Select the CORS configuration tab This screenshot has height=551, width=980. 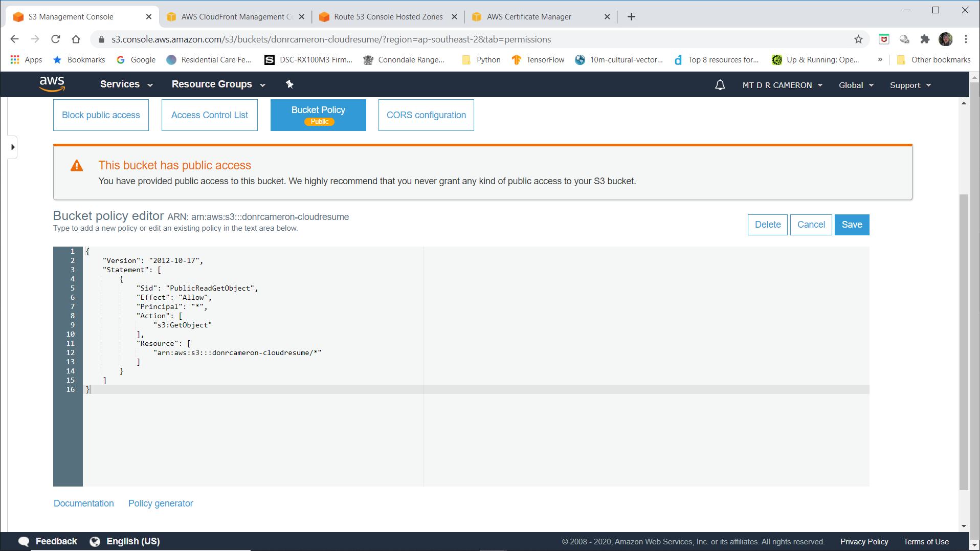[x=426, y=115]
